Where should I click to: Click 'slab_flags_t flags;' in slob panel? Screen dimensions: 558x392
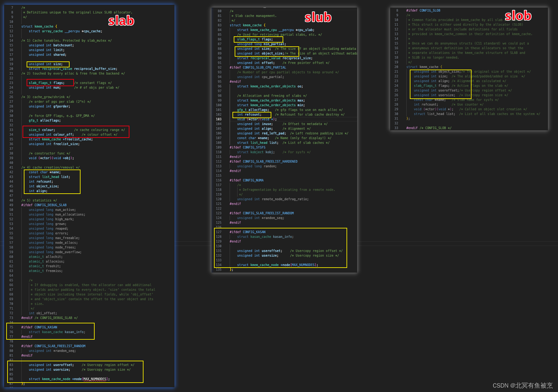[x=432, y=86]
